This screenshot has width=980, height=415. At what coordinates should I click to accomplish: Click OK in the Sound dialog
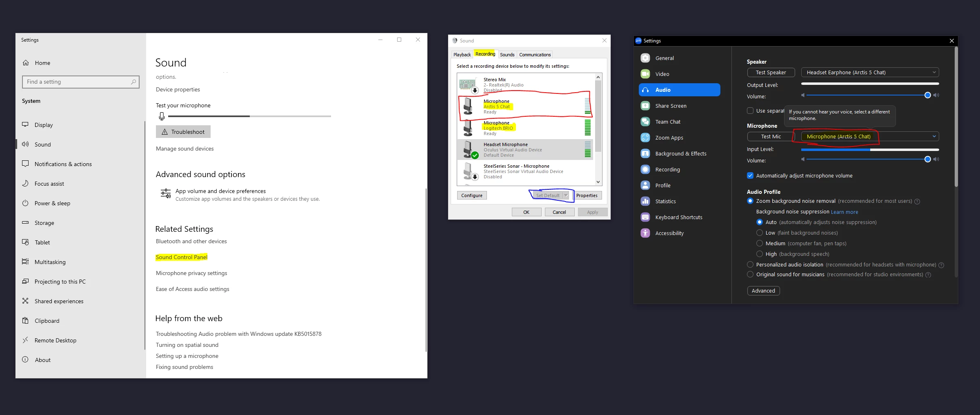point(527,212)
